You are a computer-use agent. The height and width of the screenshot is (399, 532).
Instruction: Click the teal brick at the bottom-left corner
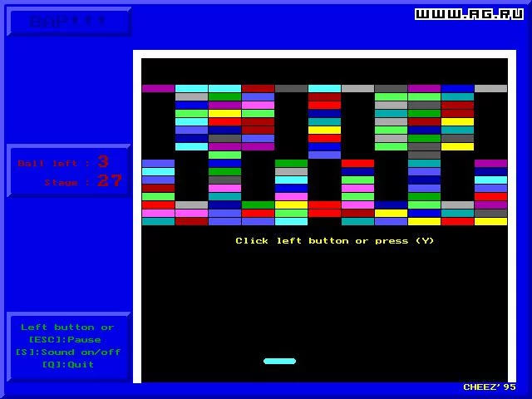[x=158, y=222]
